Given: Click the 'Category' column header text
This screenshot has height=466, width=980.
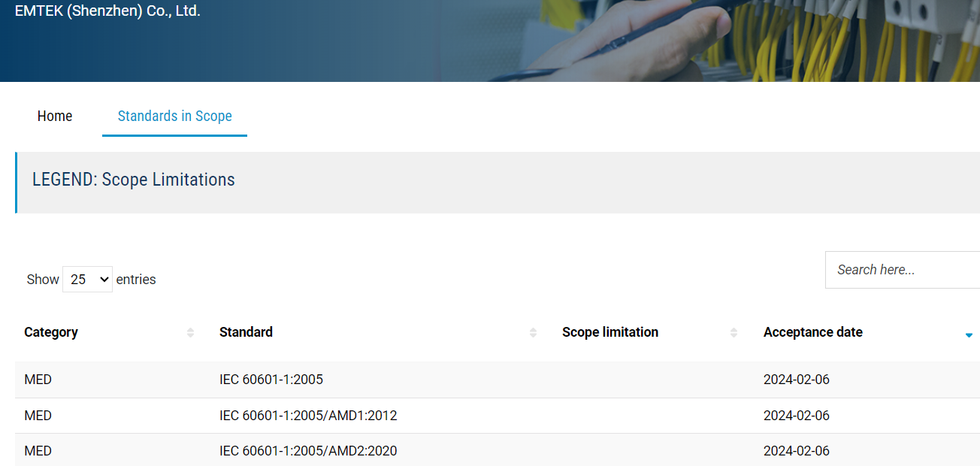Looking at the screenshot, I should 51,332.
